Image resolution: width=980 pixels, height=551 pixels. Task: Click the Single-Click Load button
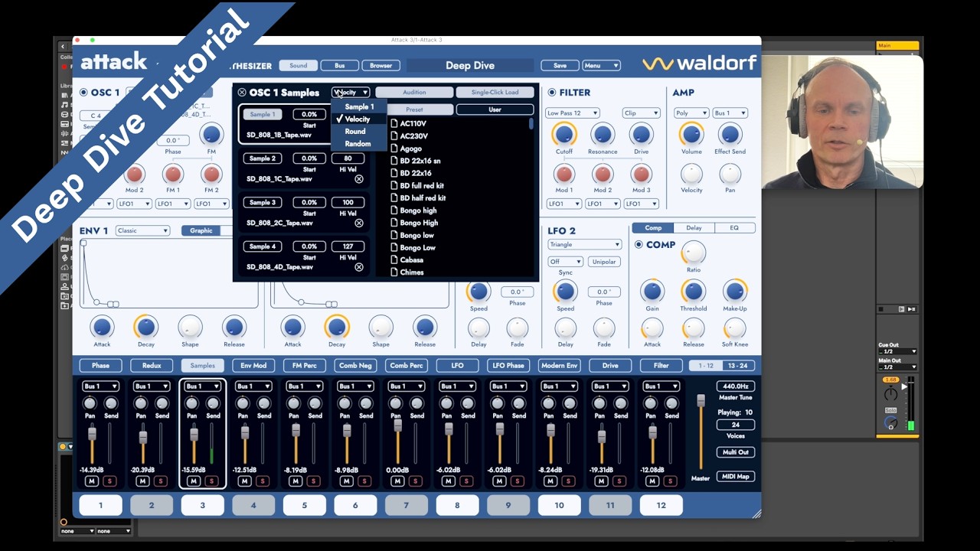click(x=495, y=93)
